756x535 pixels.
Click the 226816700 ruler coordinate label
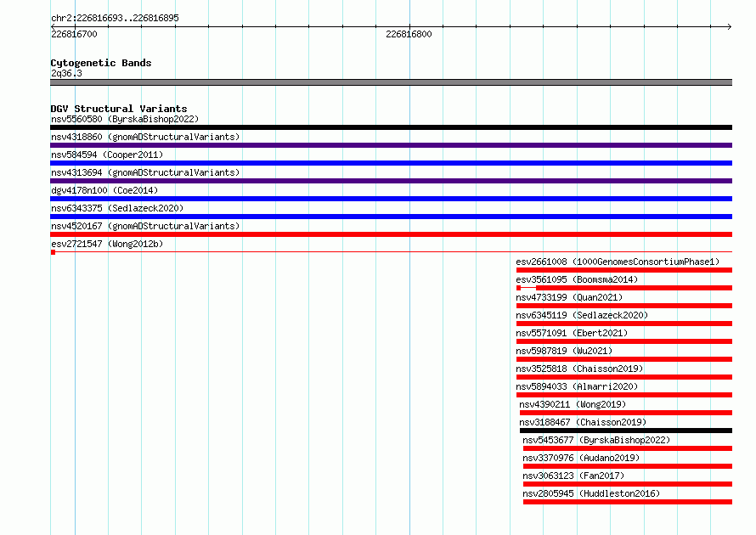74,34
